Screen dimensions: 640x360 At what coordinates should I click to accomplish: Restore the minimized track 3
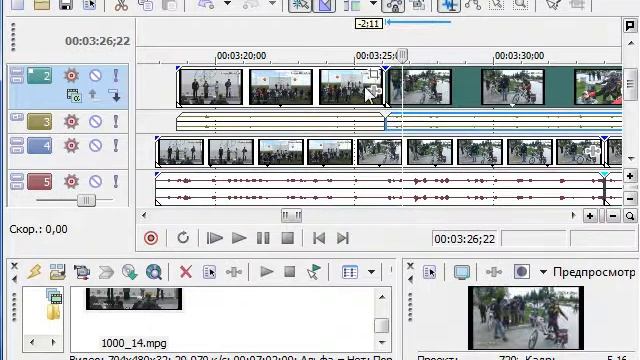click(x=16, y=117)
